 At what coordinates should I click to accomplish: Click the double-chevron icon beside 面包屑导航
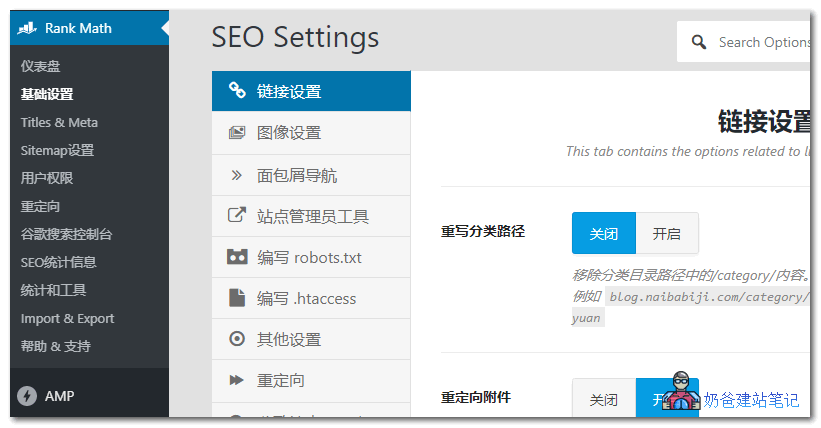click(x=237, y=175)
